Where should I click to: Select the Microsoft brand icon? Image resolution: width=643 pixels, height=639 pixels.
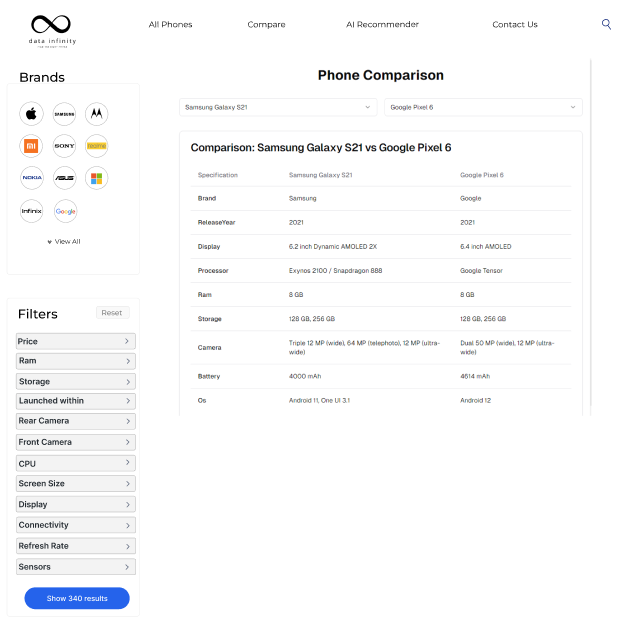96,178
